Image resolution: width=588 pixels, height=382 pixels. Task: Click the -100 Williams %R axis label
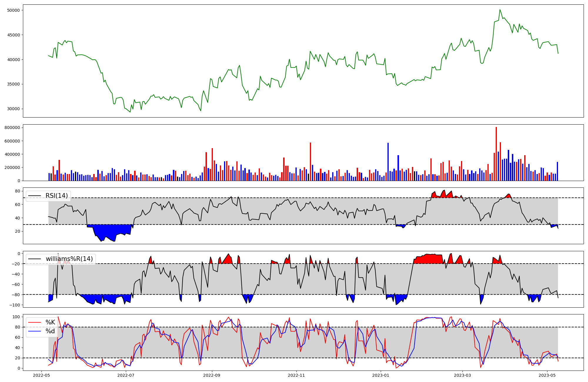[x=14, y=305]
